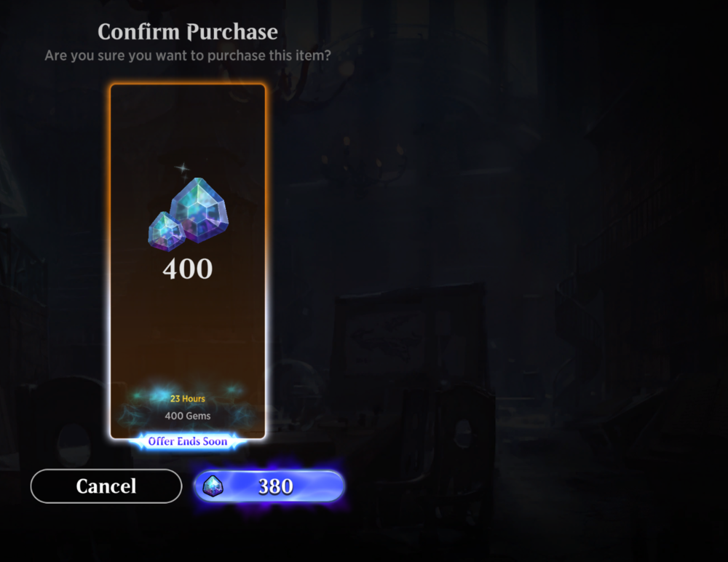Click the small gem in the pile
The height and width of the screenshot is (562, 728).
[166, 231]
